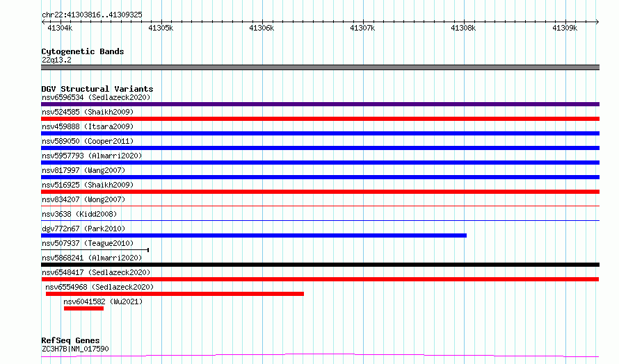Select the black nsv5868241 variant bar
The image size is (619, 364).
tap(320, 265)
